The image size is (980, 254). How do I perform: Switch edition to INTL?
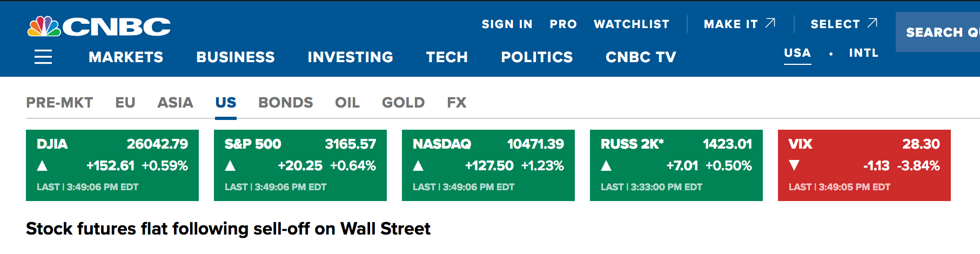coord(863,53)
